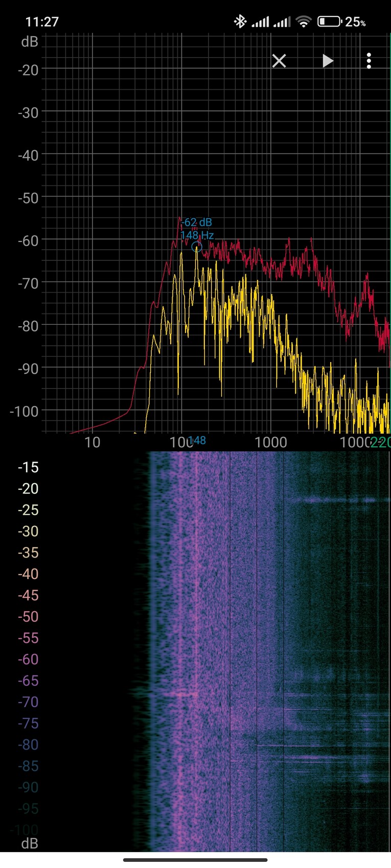
Task: Tap the home gesture bar at bottom
Action: (195, 860)
